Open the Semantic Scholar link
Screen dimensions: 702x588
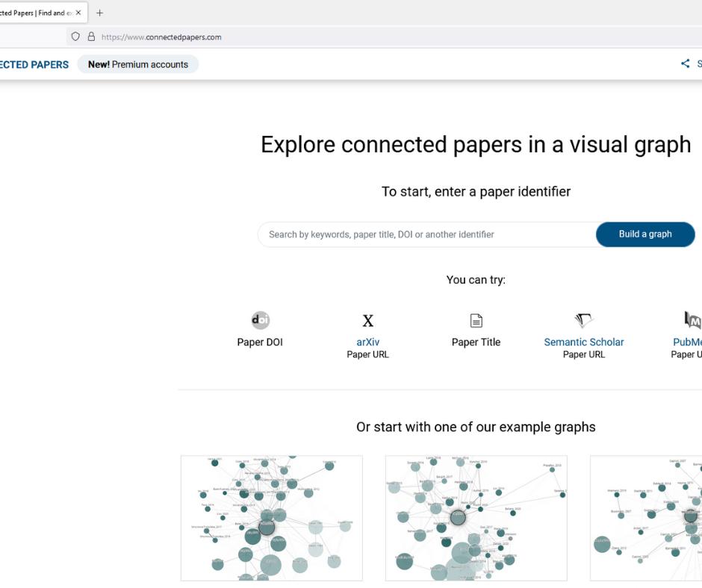click(584, 342)
